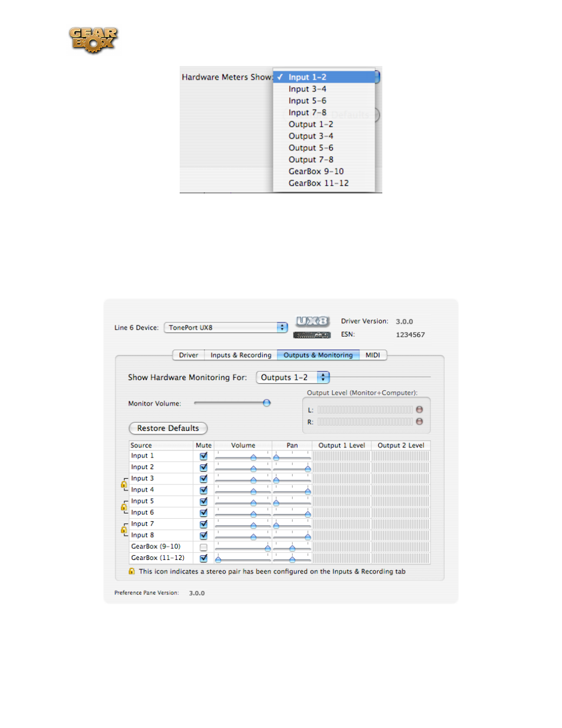This screenshot has width=562, height=728.
Task: Switch to Outputs & Monitoring tab
Action: coord(318,355)
